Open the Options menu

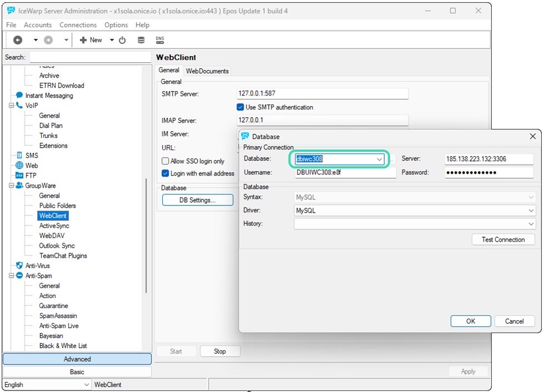point(116,25)
